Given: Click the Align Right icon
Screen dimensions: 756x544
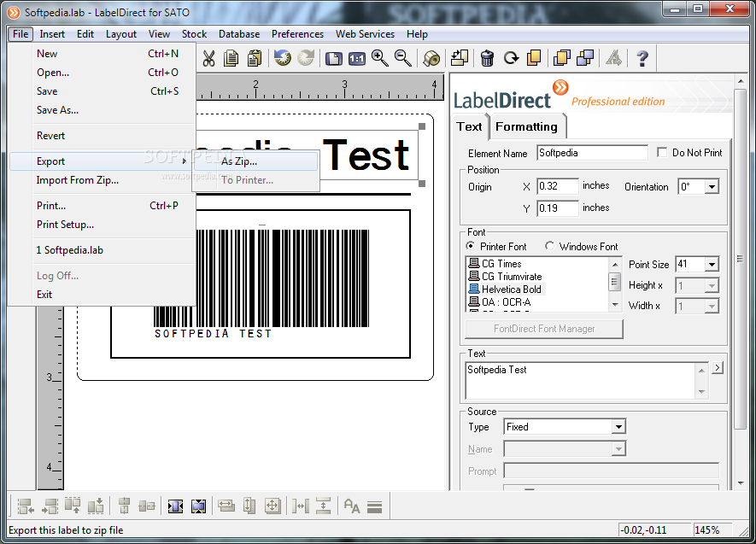Looking at the screenshot, I should 50,506.
